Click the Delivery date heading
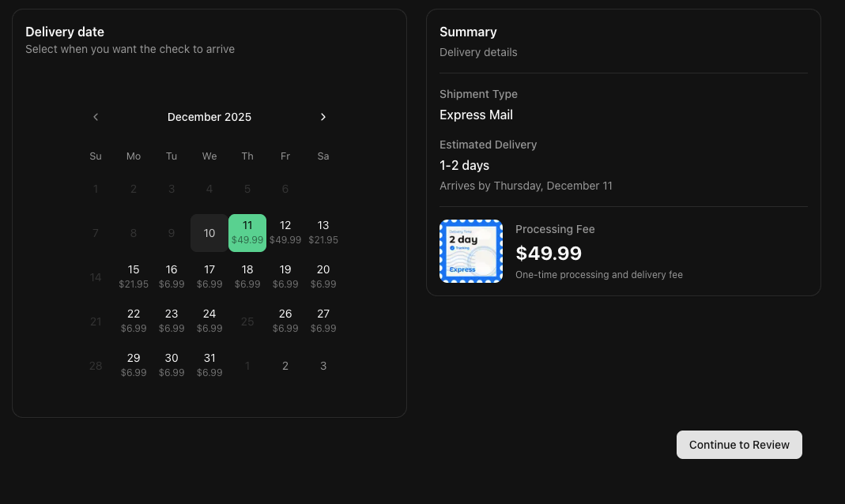The width and height of the screenshot is (845, 504). pos(65,32)
